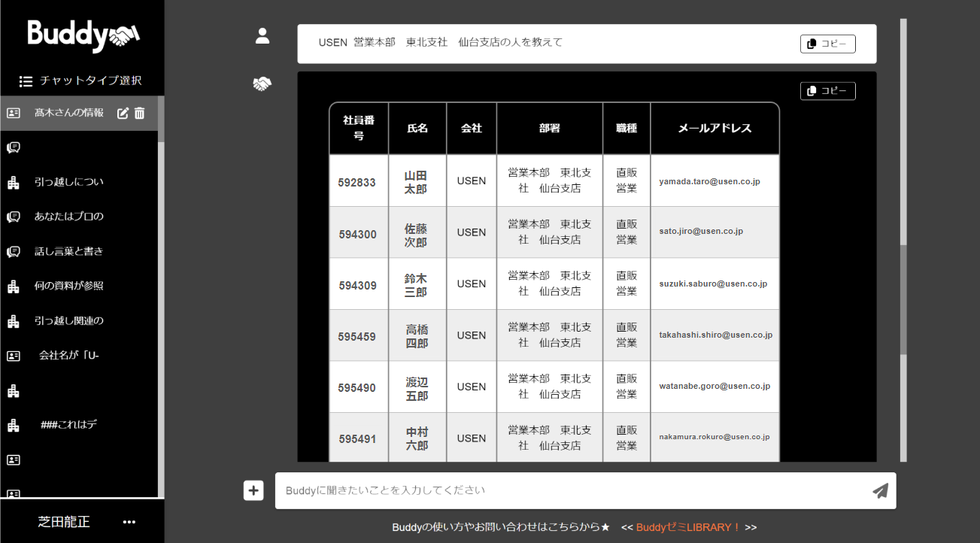This screenshot has height=543, width=980.
Task: Click the chat bubble icon beside 話し言葉と書き
Action: coord(13,252)
